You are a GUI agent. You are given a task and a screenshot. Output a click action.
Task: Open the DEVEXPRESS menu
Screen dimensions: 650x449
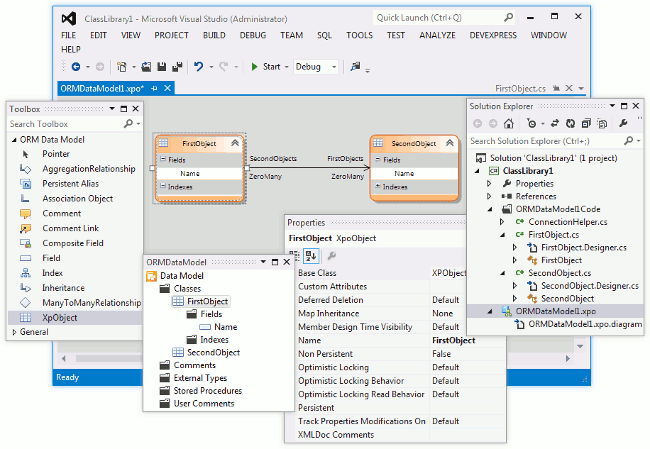coord(493,35)
